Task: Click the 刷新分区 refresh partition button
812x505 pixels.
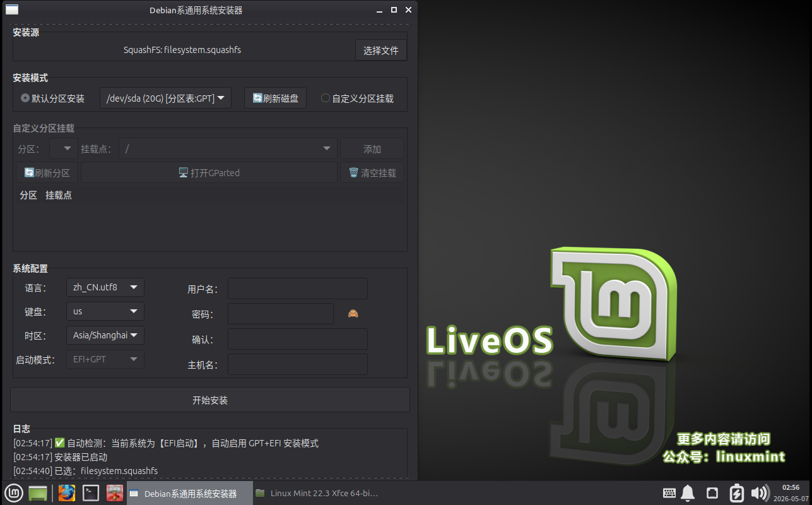Action: [47, 172]
